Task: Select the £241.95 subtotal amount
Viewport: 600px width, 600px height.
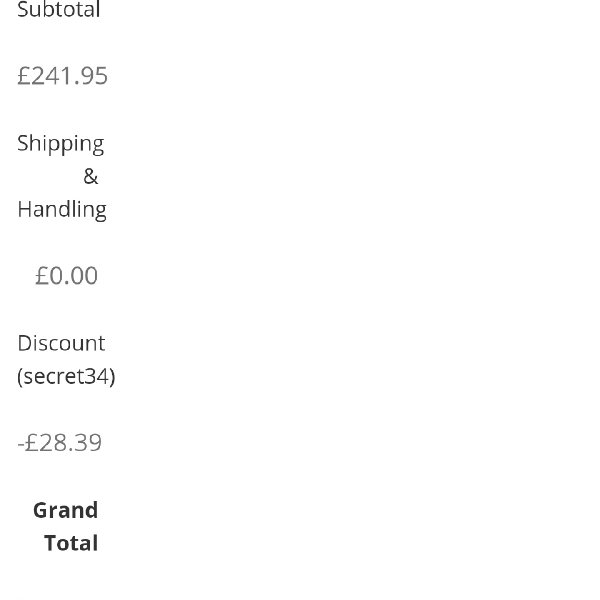Action: (x=62, y=76)
